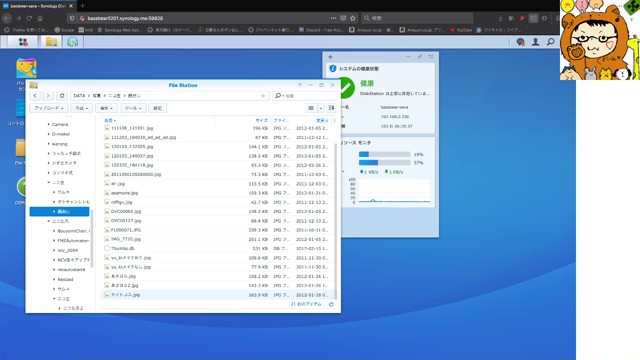The width and height of the screenshot is (640, 360).
Task: Expand the Camera folder in tree
Action: [x=49, y=124]
